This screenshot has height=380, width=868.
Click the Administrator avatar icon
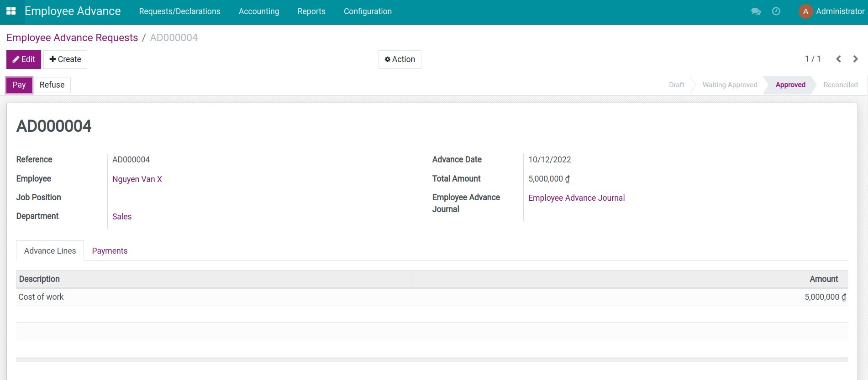click(x=805, y=11)
